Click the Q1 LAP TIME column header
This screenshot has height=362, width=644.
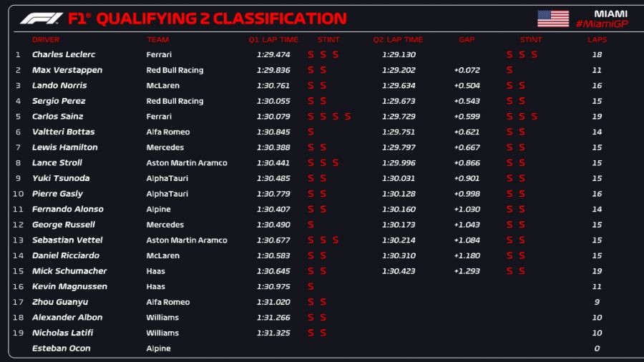(273, 40)
